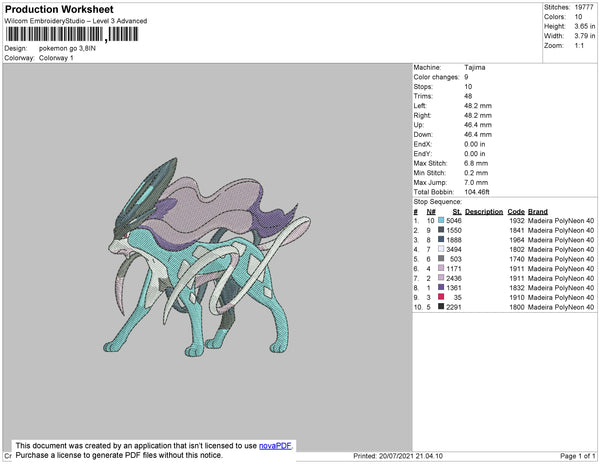Click stitch count '3494' in stop 4
Screen dimensions: 600x464
point(454,249)
